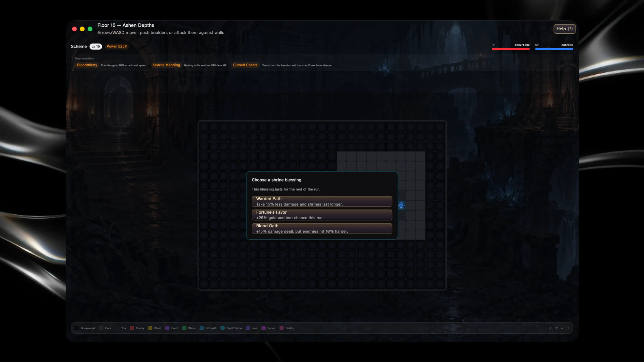Choose the Fortune's Favor blessing
Screen dimensions: 644x362
coord(322,215)
